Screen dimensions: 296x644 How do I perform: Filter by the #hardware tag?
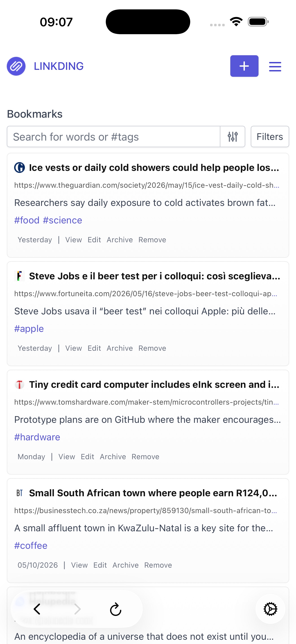tap(37, 437)
